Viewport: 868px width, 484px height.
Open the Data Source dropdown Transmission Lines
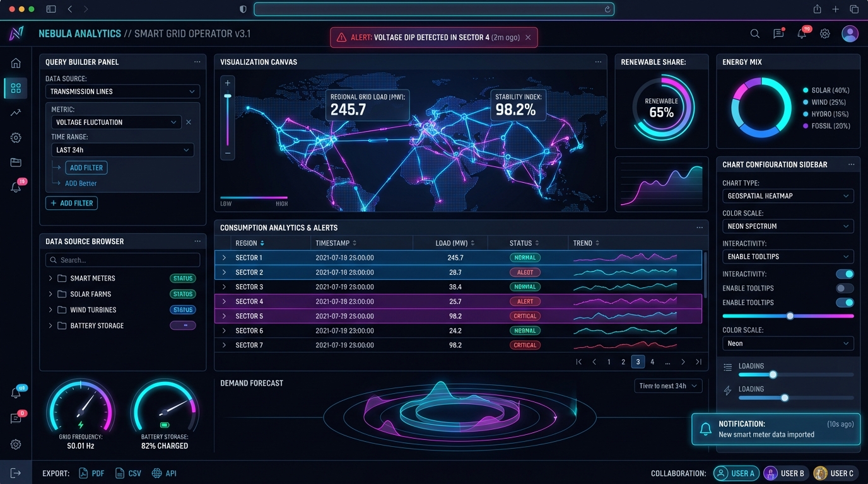pos(122,91)
